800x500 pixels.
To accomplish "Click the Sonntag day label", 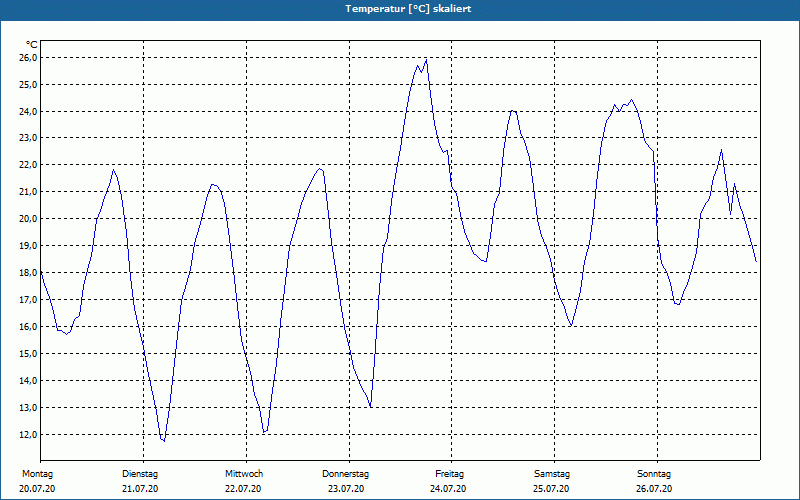I will point(654,474).
